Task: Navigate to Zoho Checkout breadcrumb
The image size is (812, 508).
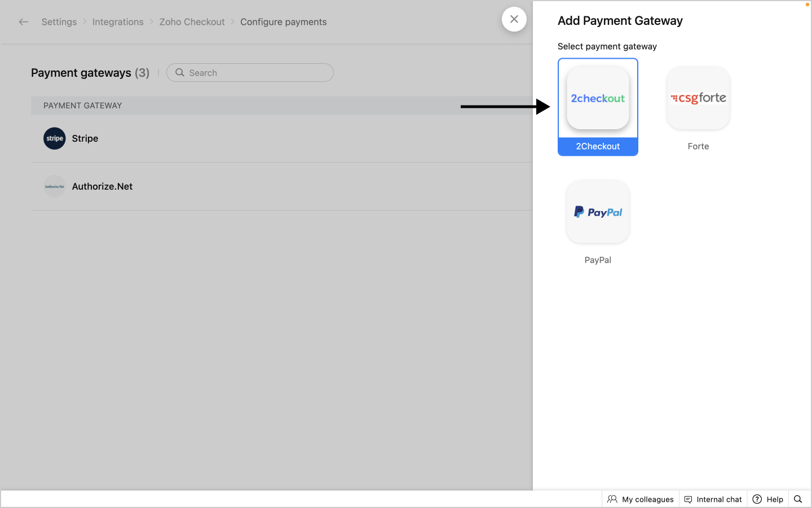Action: pyautogui.click(x=192, y=22)
